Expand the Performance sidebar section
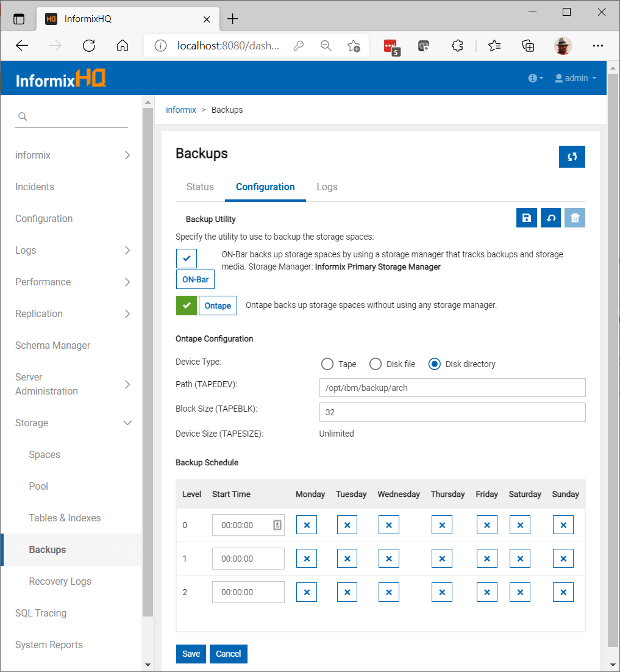 [127, 282]
